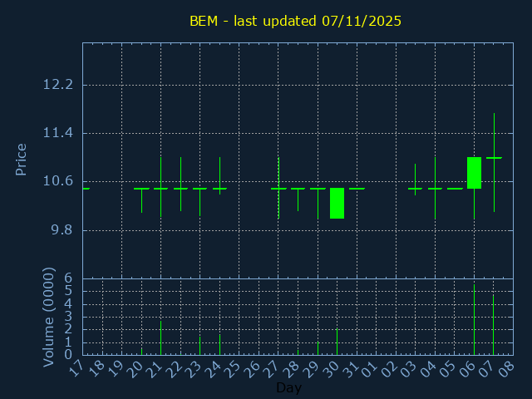Click the 10.6 price tick label
532x399 pixels.
(x=57, y=181)
